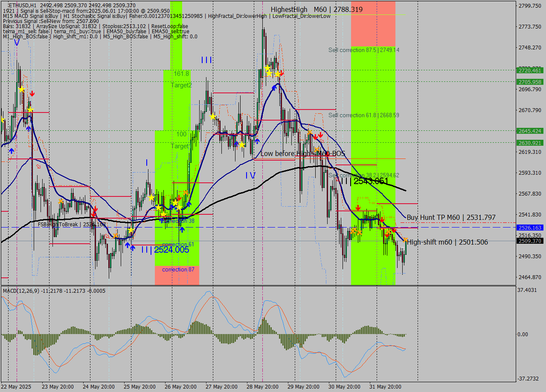Select the blue wave IV label
The width and height of the screenshot is (546, 392).
(250, 175)
